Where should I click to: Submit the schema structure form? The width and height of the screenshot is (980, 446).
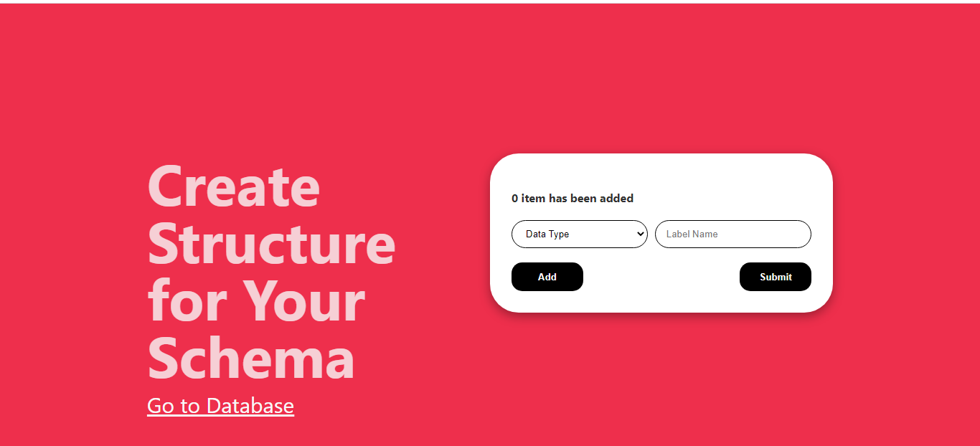[x=775, y=277]
